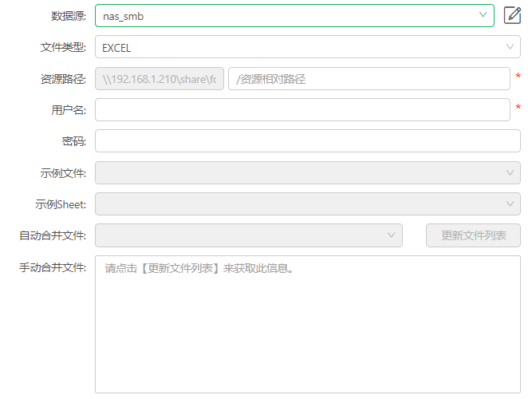Click the 更新文件列表 button
The height and width of the screenshot is (399, 532).
coord(473,235)
